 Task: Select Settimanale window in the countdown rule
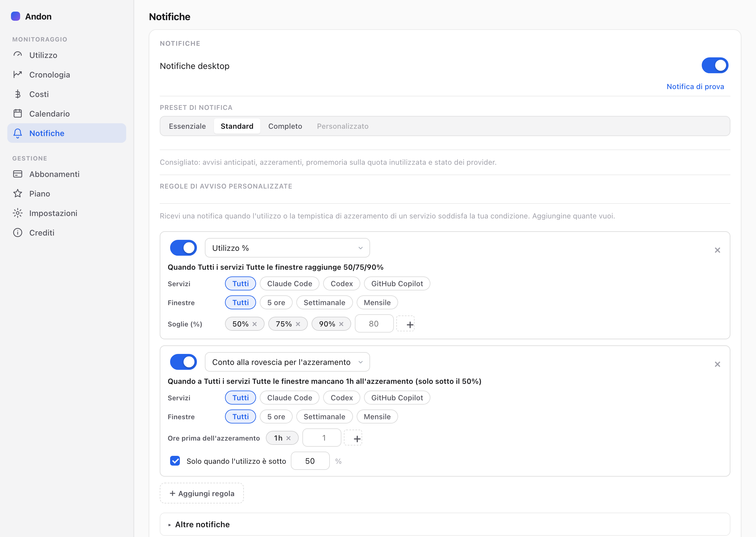tap(324, 416)
